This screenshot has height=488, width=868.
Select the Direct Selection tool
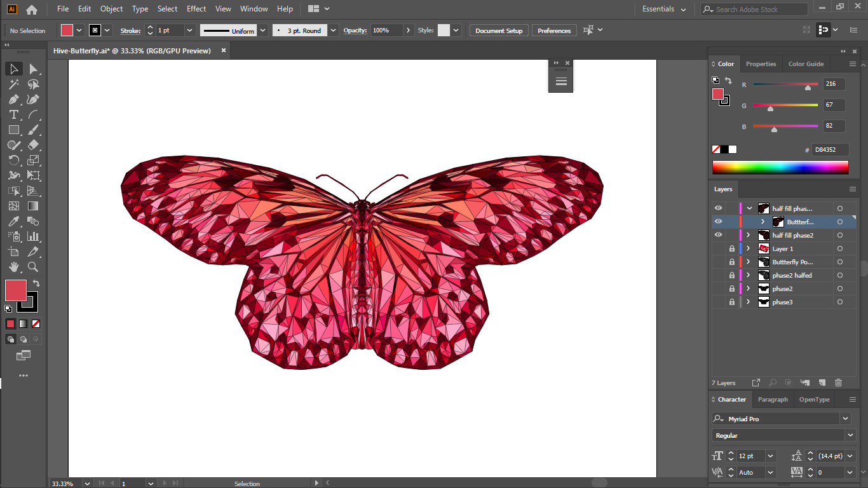34,69
